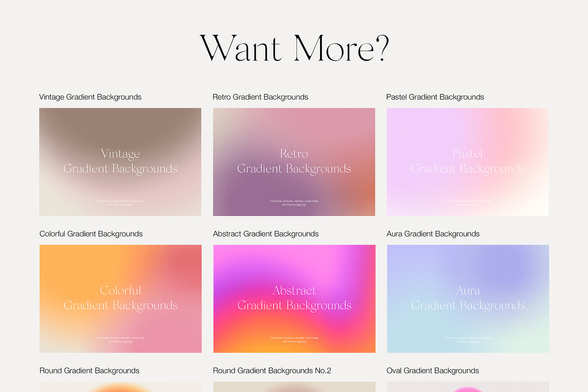Viewport: 588px width, 392px height.
Task: Click the 'Vintage Gradient Backgrounds' title above thumbnail
Action: (x=90, y=97)
